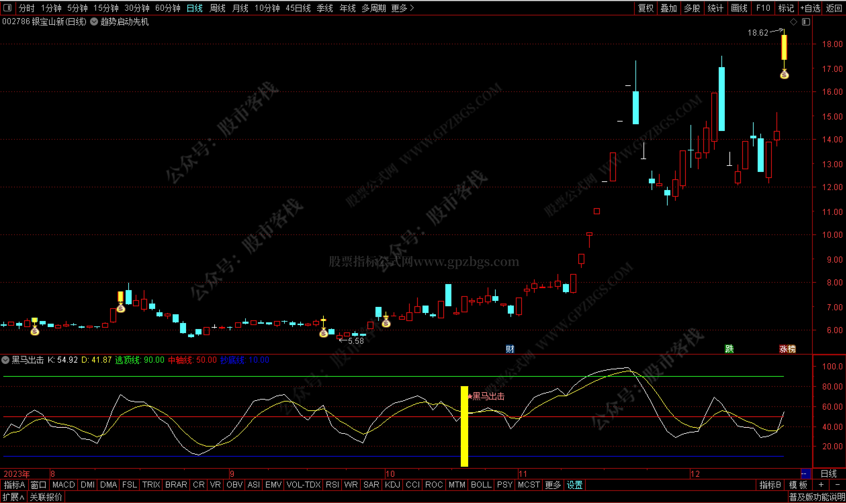Select the 5分钟 period tab

pyautogui.click(x=77, y=8)
